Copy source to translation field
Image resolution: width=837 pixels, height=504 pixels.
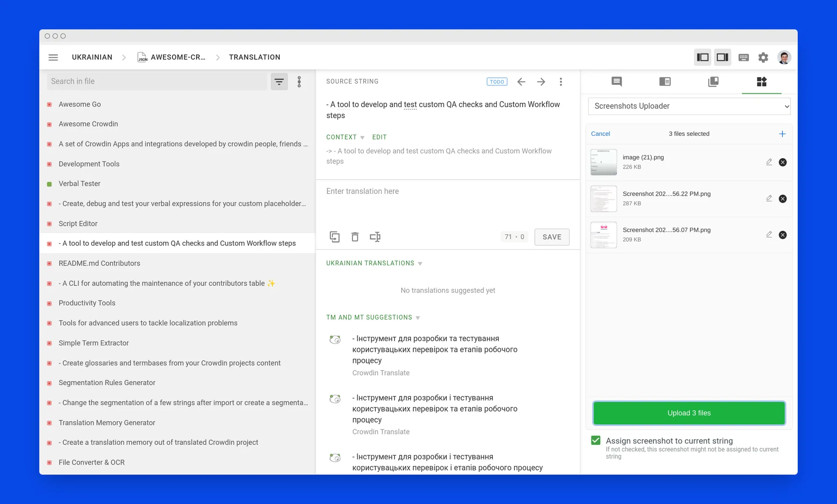335,237
